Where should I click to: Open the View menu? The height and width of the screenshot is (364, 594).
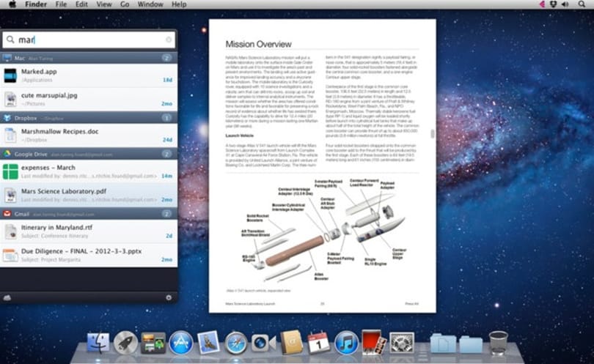pyautogui.click(x=104, y=4)
